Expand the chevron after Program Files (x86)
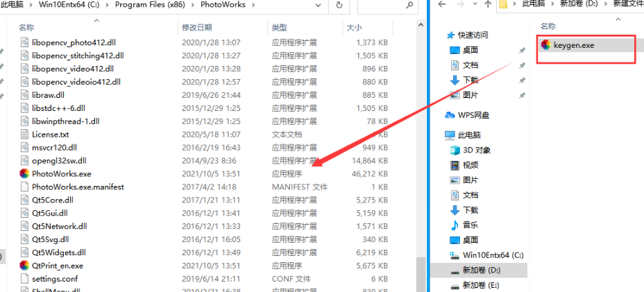This screenshot has width=644, height=292. pos(194,5)
